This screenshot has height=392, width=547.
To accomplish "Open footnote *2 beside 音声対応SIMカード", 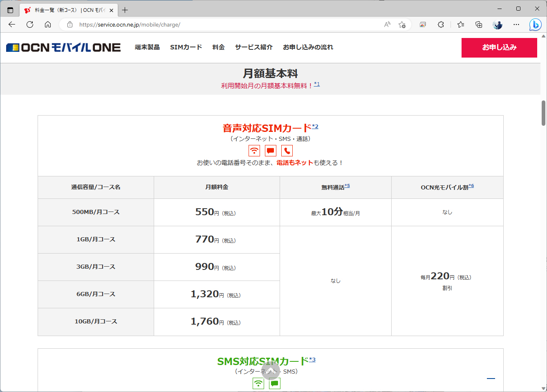I will click(315, 126).
